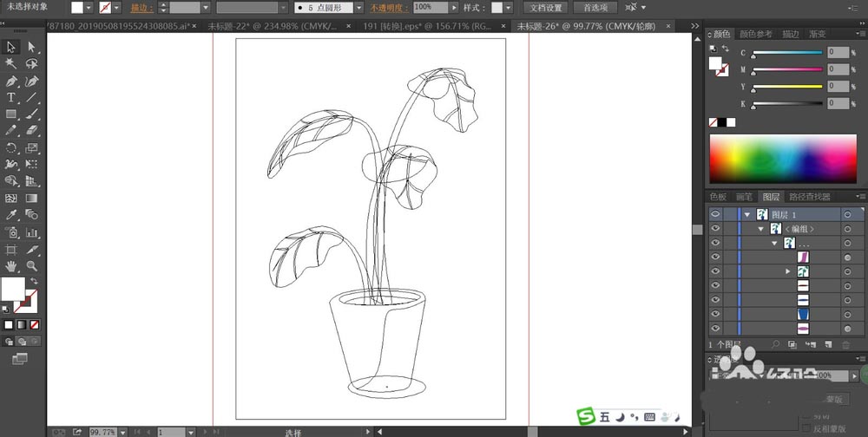Select the Pen tool
The width and height of the screenshot is (868, 437).
coord(11,82)
